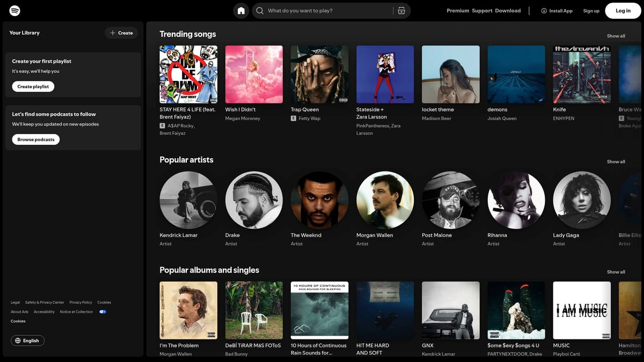Screen dimensions: 644x362
Task: Open Install App from the top bar
Action: coord(557,10)
